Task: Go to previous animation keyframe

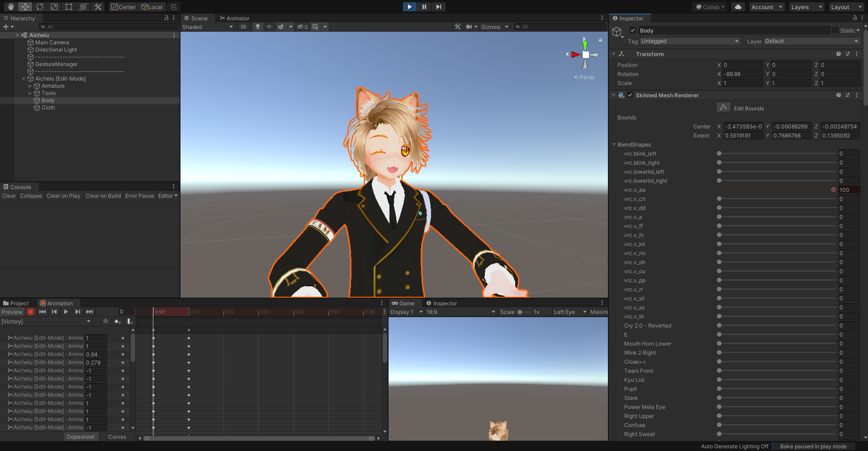Action: tap(54, 312)
